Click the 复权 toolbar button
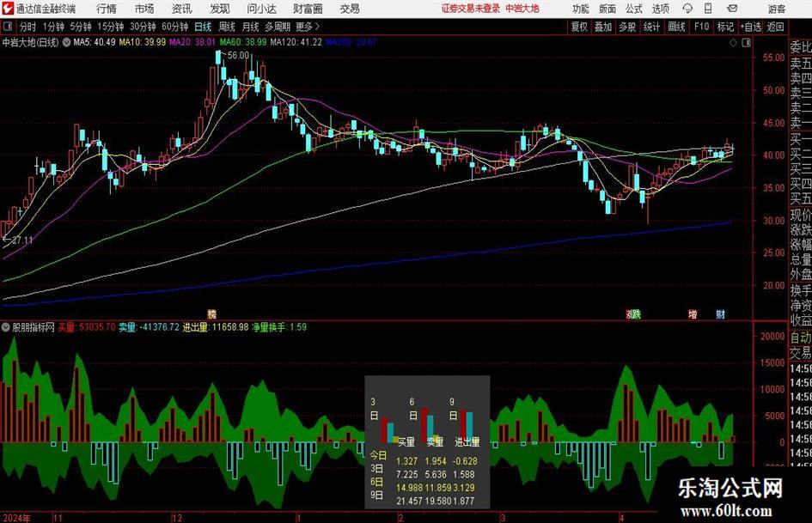This screenshot has width=812, height=523. [x=579, y=27]
